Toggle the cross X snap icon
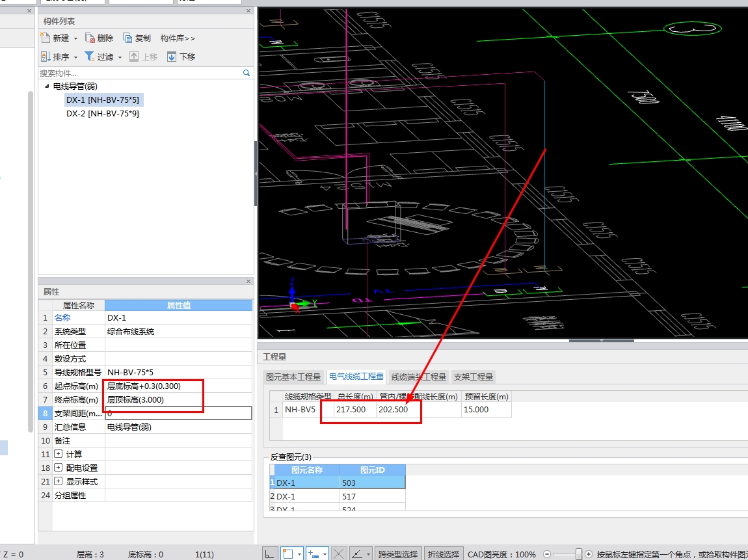Screen dimensions: 748x560 (x=338, y=553)
